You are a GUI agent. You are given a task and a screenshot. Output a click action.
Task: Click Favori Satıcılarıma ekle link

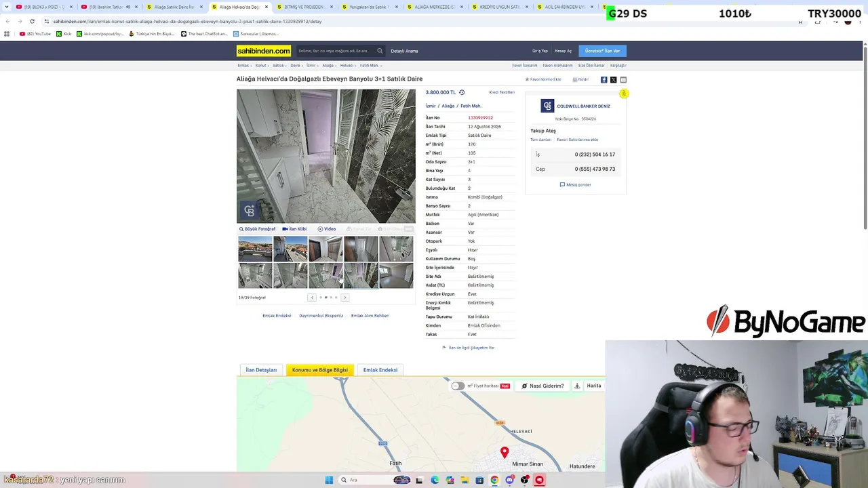click(x=577, y=140)
